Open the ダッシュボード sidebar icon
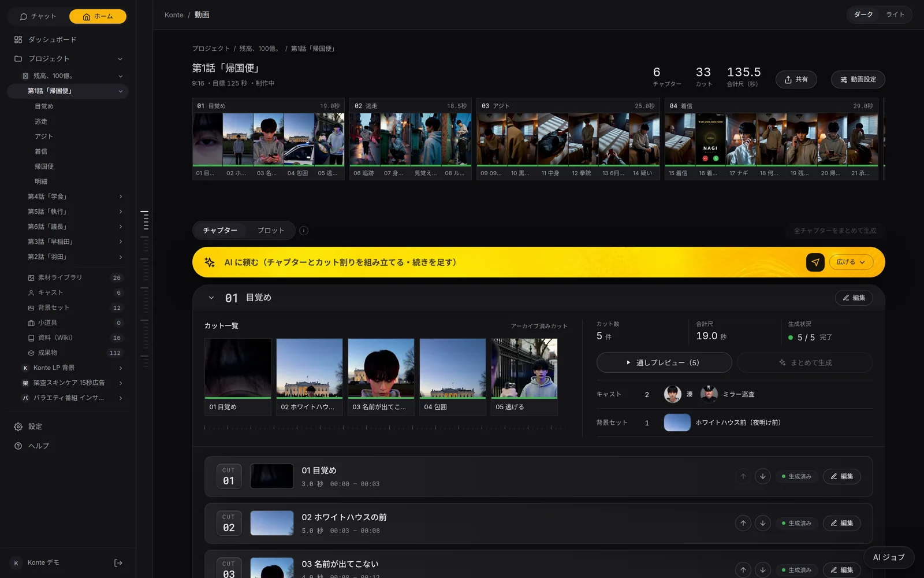The width and height of the screenshot is (924, 578). point(18,40)
